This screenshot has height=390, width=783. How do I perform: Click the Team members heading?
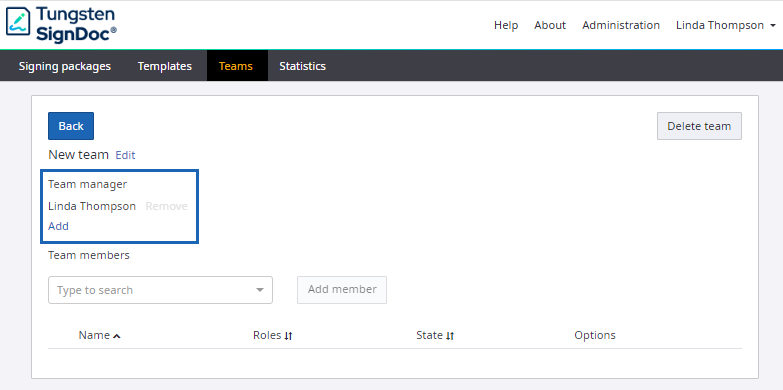click(x=89, y=255)
